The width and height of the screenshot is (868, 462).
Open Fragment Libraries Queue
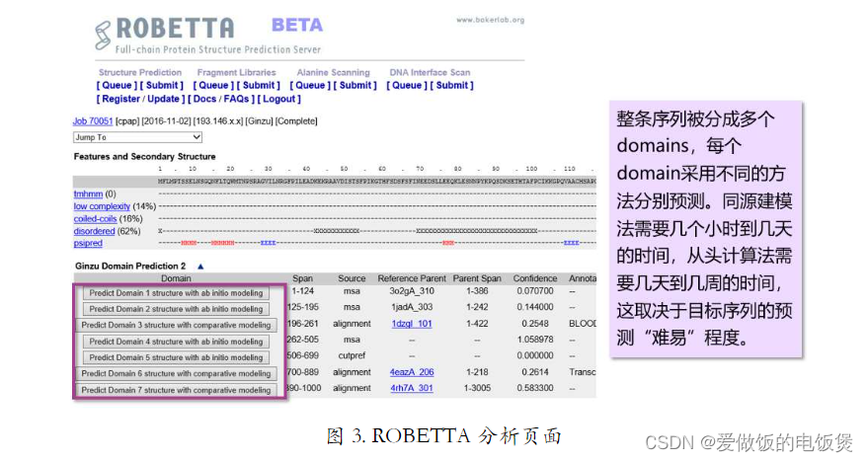click(213, 85)
